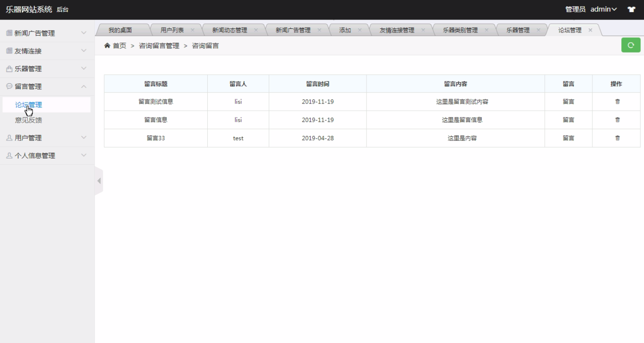
Task: Click the 留言33 title cell
Action: tap(156, 138)
